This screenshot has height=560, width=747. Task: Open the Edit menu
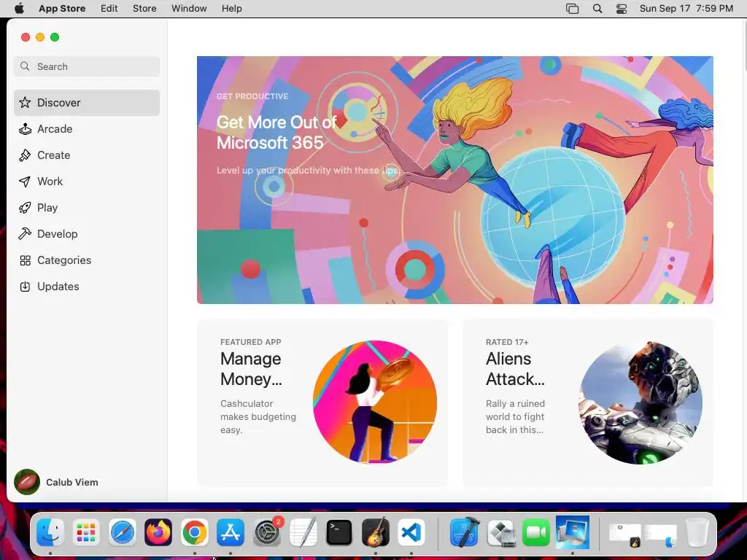click(x=109, y=9)
